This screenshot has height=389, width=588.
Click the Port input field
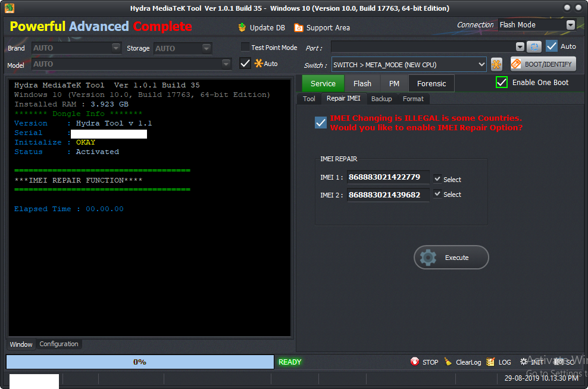click(x=423, y=47)
